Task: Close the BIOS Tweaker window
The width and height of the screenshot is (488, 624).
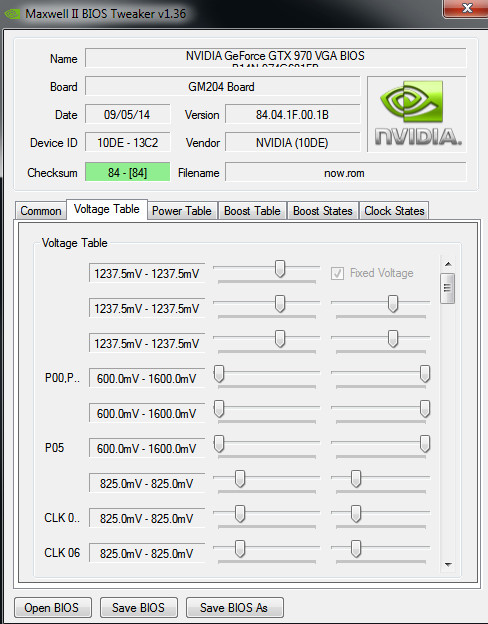Action: (x=466, y=8)
